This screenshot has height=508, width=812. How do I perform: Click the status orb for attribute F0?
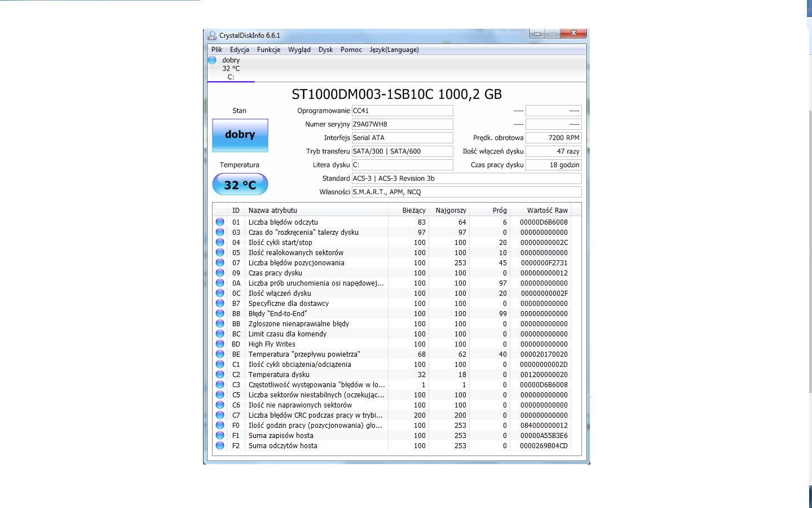[220, 425]
